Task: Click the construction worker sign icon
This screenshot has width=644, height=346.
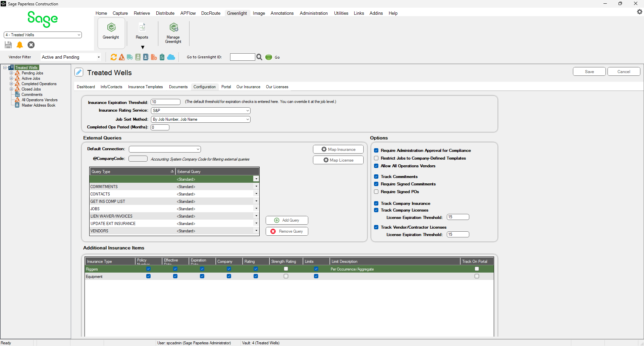Action: tap(122, 57)
